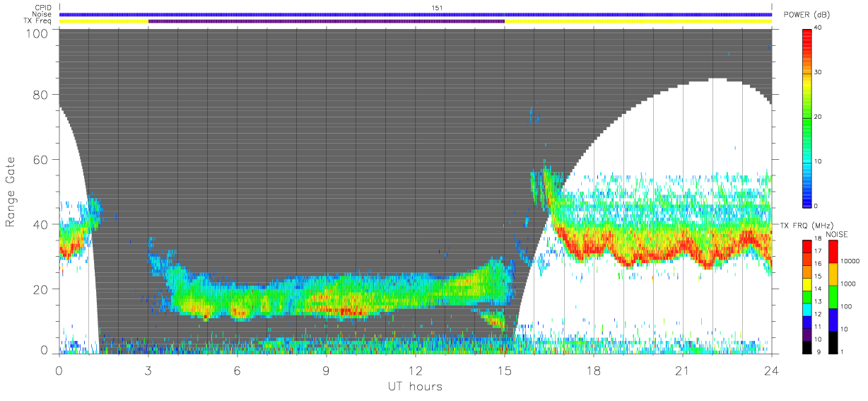Image resolution: width=868 pixels, height=401 pixels.
Task: Click the 12 tick on UT hours axis
Action: click(x=416, y=371)
